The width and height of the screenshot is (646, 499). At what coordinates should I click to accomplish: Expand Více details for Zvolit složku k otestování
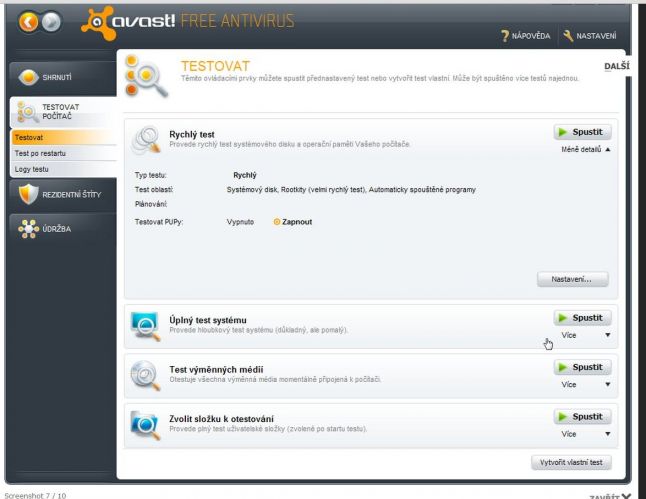pos(585,434)
